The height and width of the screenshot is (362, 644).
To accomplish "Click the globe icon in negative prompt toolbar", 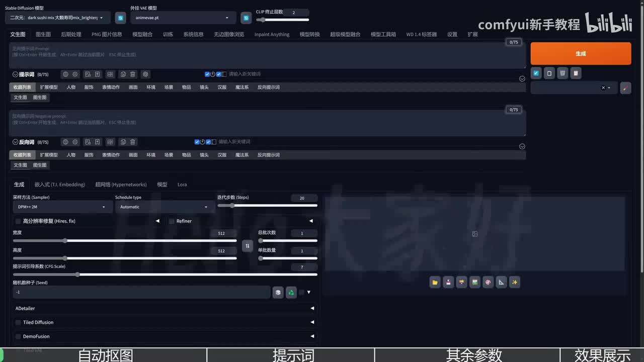I will [x=65, y=142].
